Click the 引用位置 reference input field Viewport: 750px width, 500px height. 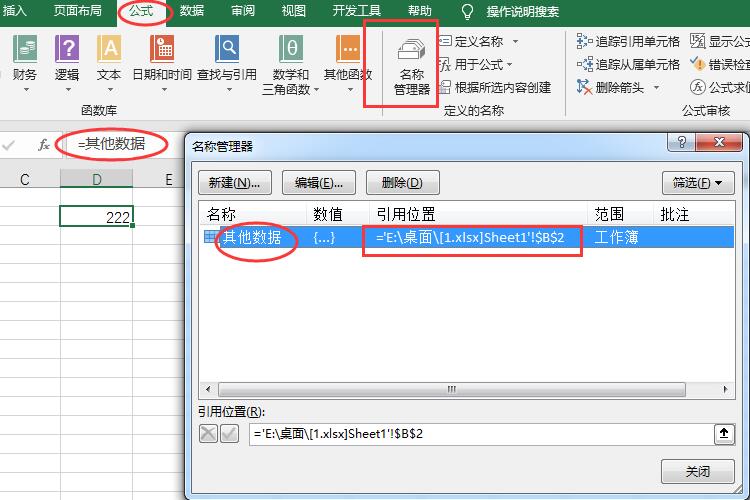477,433
